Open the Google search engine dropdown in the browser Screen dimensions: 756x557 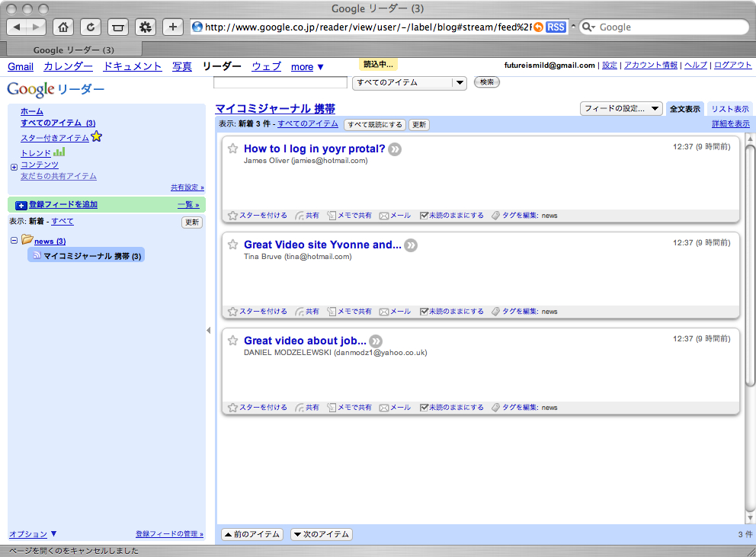tap(588, 27)
